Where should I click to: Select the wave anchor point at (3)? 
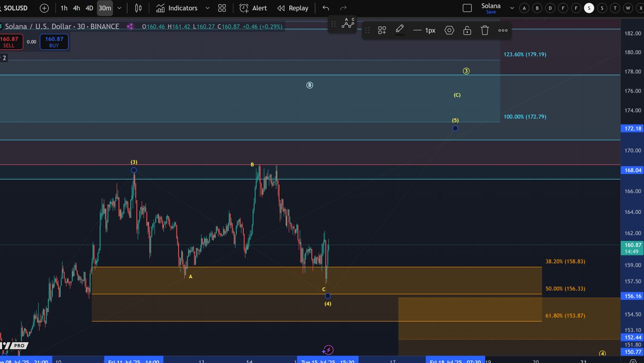(134, 170)
